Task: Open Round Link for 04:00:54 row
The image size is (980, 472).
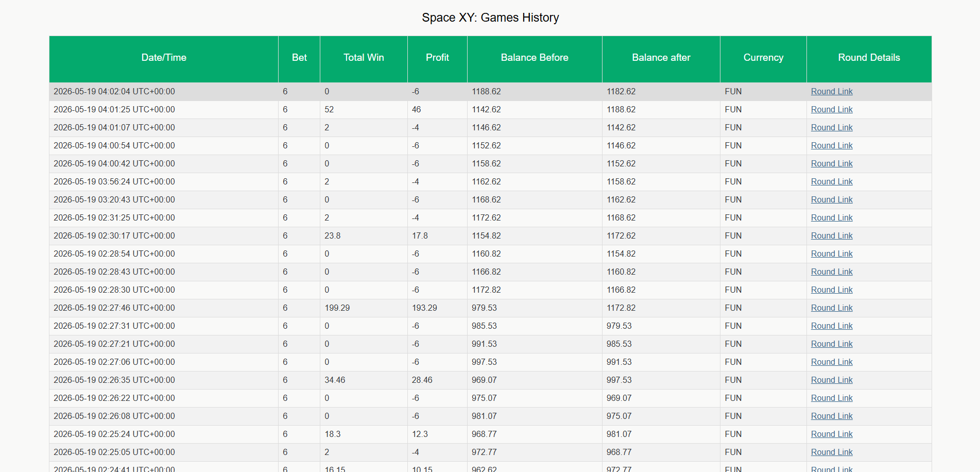Action: click(x=832, y=145)
